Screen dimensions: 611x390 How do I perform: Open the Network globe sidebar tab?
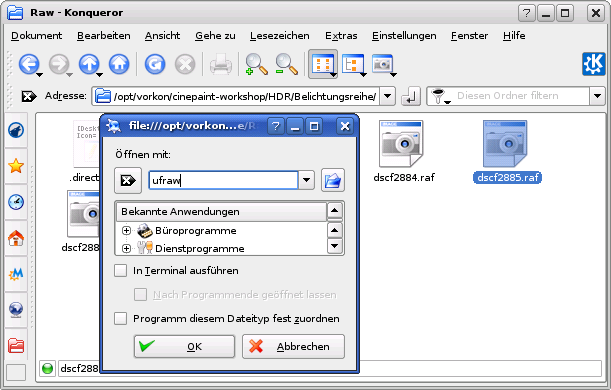[x=16, y=310]
